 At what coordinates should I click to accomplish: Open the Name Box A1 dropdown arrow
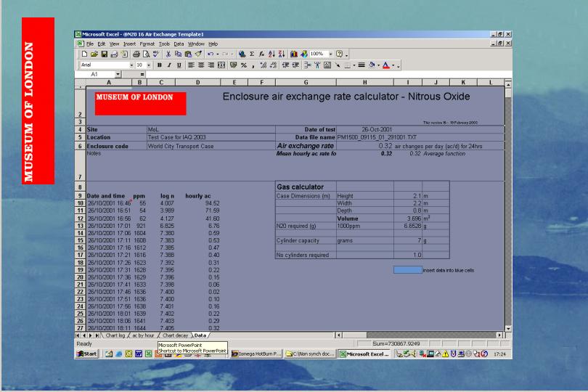click(118, 74)
